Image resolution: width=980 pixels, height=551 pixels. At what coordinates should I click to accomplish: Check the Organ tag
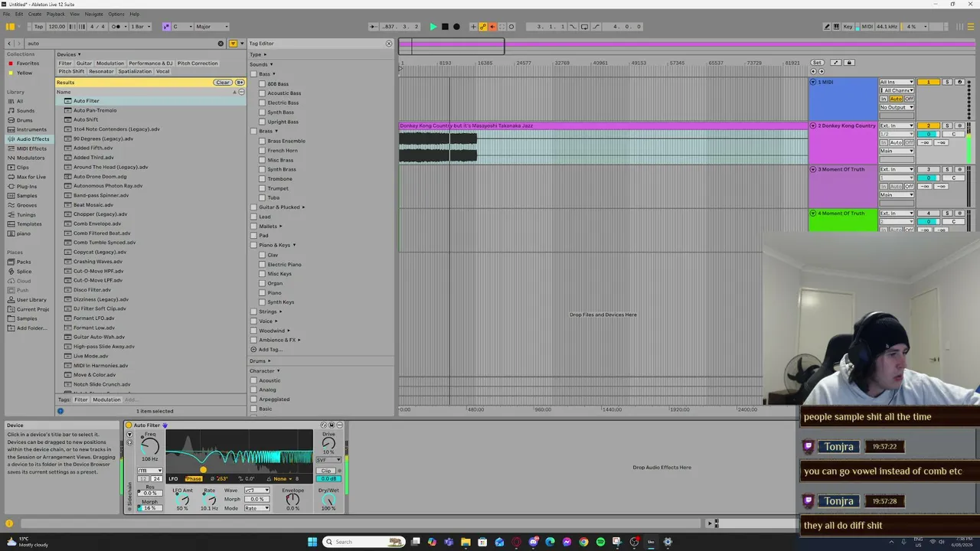click(x=262, y=283)
